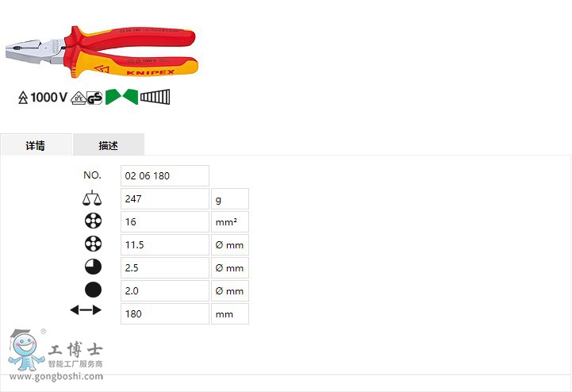This screenshot has height=392, width=572.
Task: Click the striped grip surface icon
Action: coord(155,97)
